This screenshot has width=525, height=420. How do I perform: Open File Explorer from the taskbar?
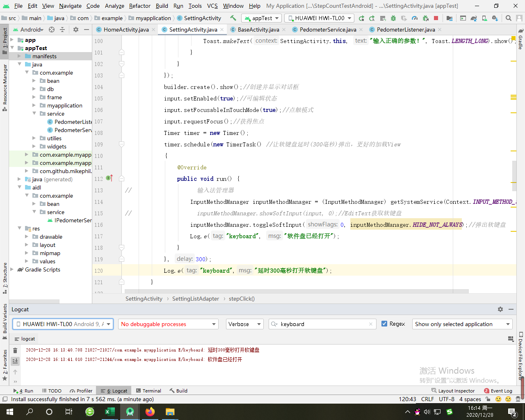tap(170, 412)
